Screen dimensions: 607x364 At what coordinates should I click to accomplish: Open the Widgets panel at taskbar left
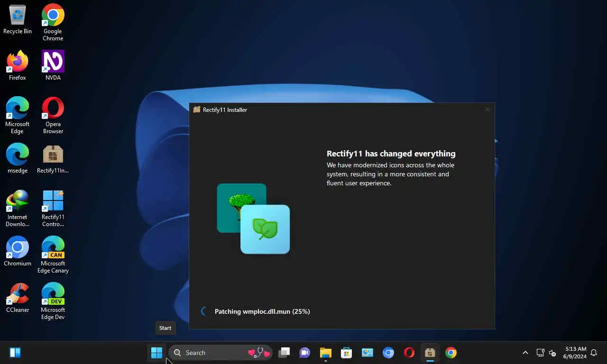click(x=15, y=353)
